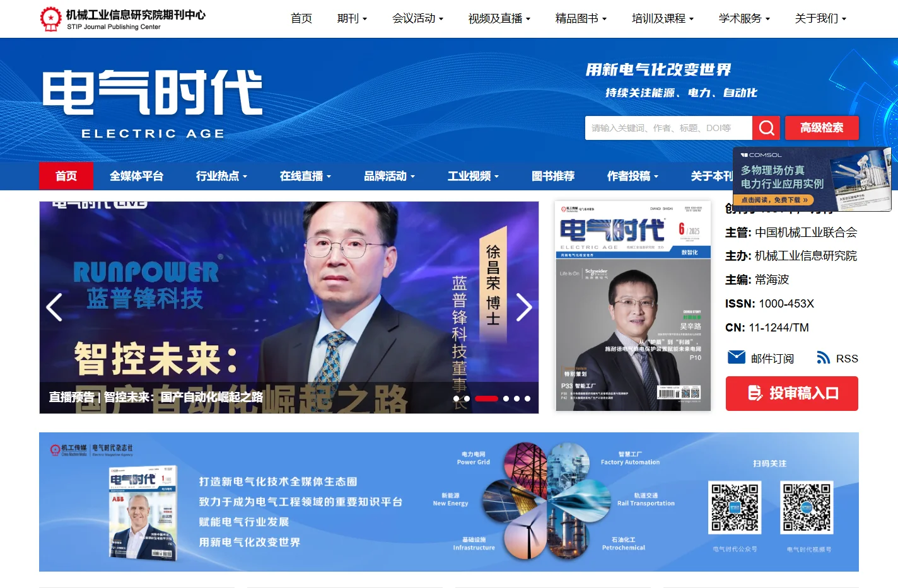The image size is (898, 588).
Task: Open the 精品图书 dropdown
Action: (581, 19)
